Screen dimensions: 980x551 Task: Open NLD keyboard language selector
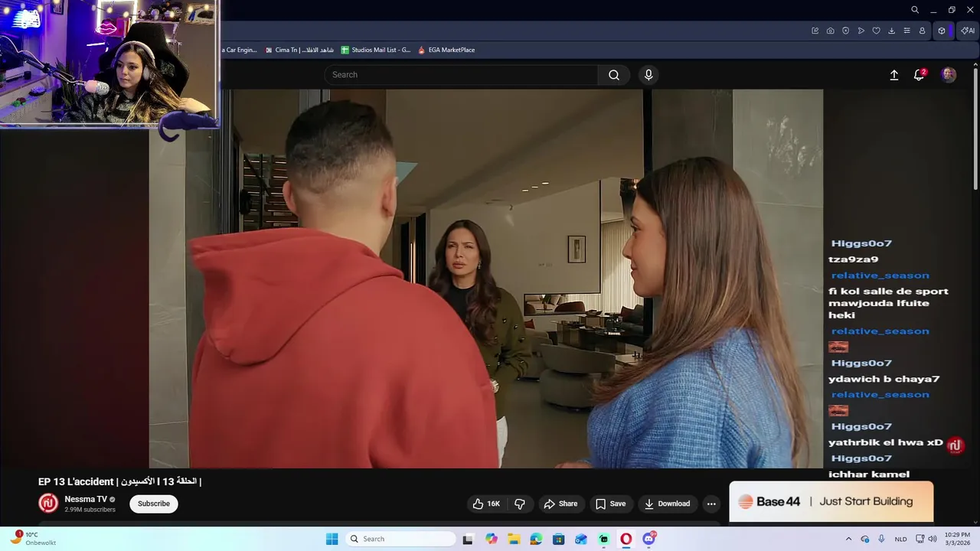pyautogui.click(x=901, y=539)
